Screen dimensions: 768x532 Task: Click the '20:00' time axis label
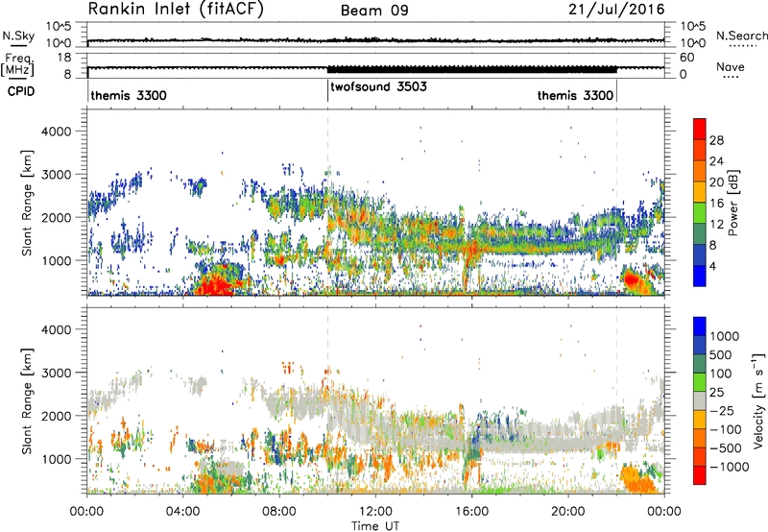[x=568, y=512]
